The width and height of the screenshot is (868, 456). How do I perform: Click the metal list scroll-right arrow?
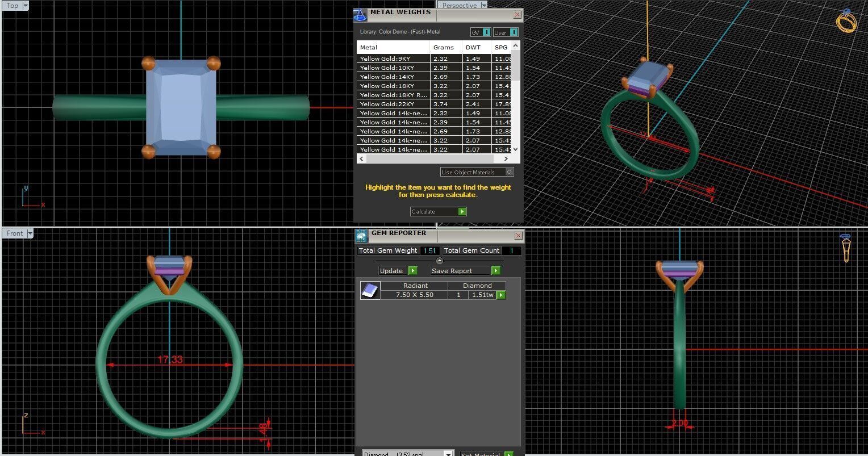507,159
